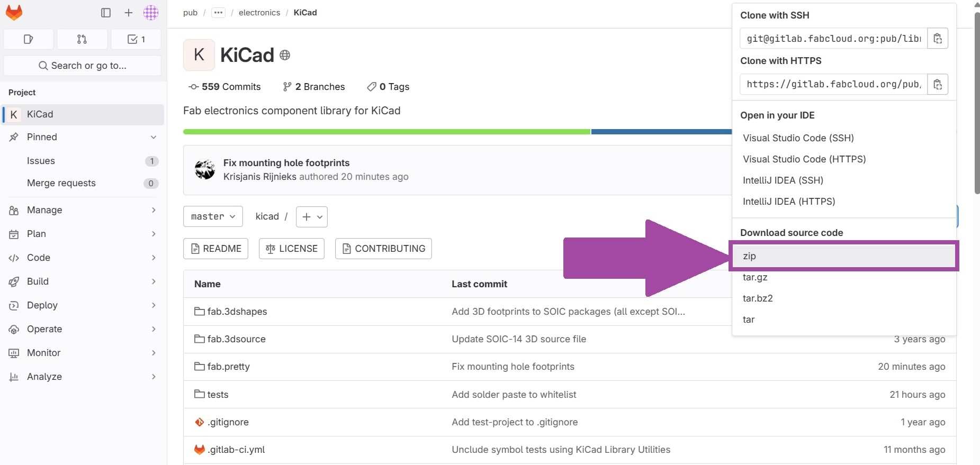Expand the Build sidebar menu

(x=83, y=281)
